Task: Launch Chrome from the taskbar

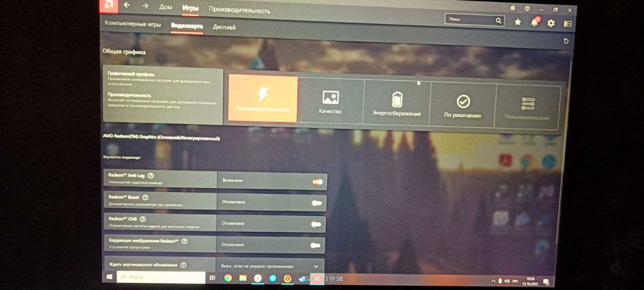Action: (x=228, y=278)
